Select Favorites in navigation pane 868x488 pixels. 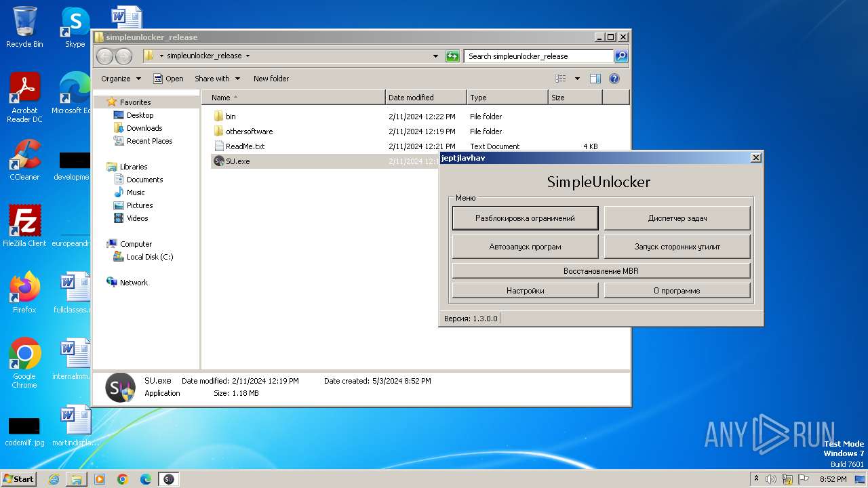point(135,102)
